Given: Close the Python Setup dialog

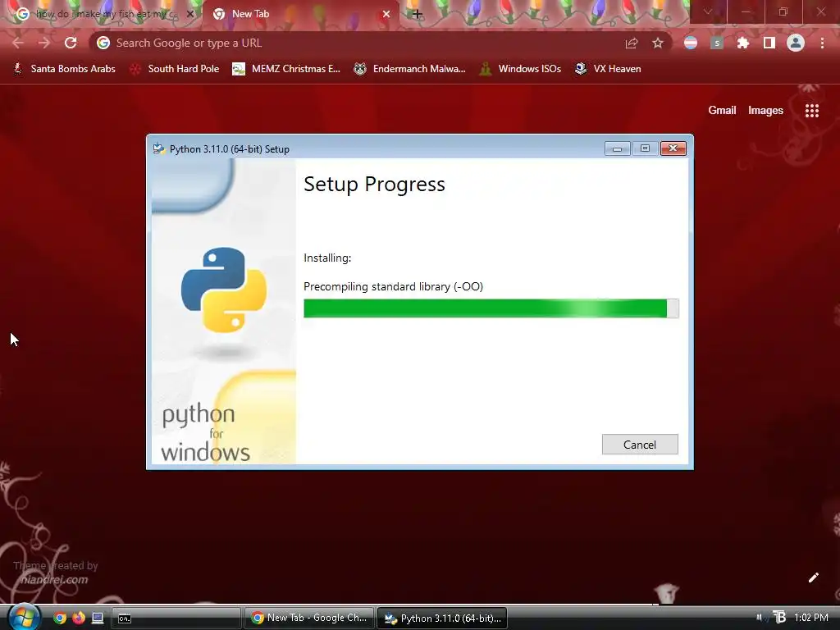Looking at the screenshot, I should [x=673, y=148].
